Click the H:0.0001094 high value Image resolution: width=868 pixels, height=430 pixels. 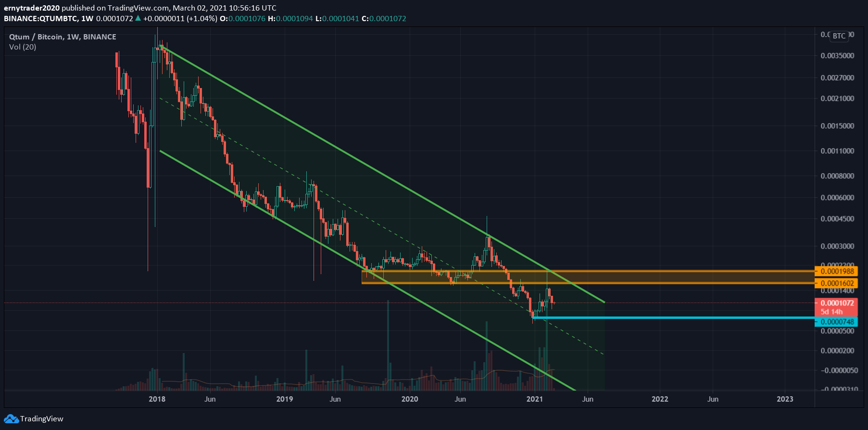290,19
